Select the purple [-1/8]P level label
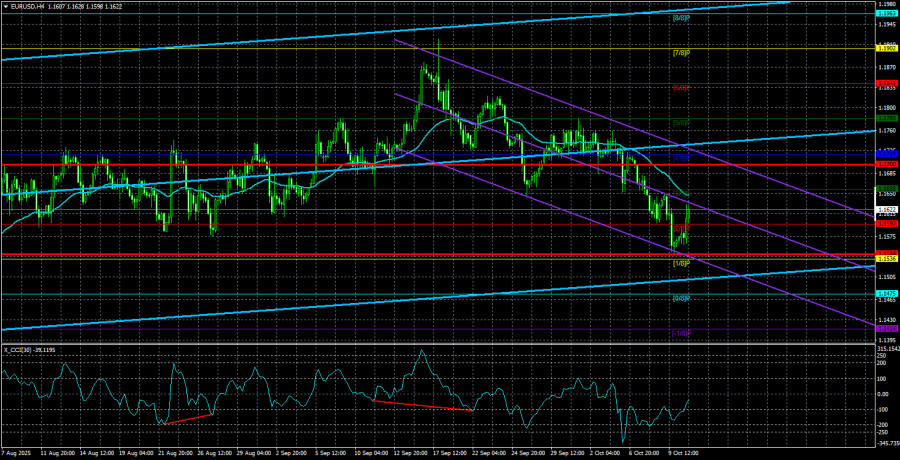Screen dimensions: 900x460 point(680,333)
